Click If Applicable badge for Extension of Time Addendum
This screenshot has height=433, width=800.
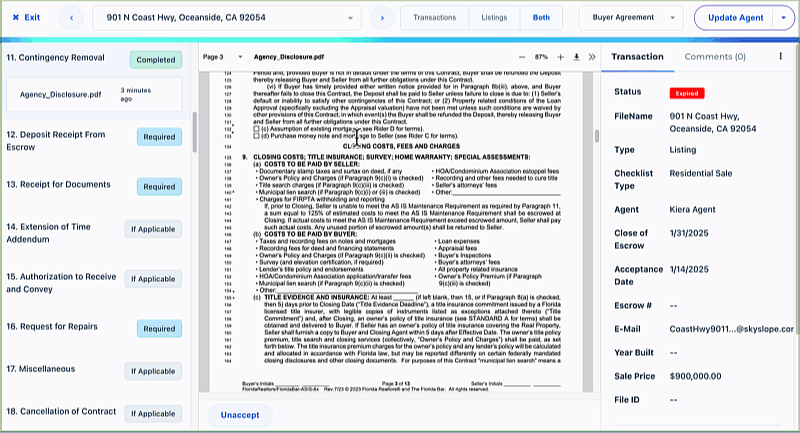click(x=153, y=229)
